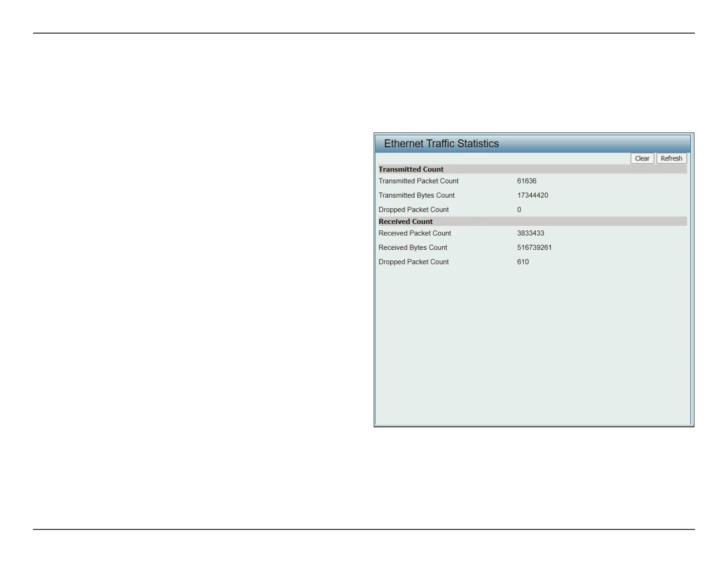Click the 'Ethernet Traffic Statistics' title
The image size is (728, 563).
pos(441,144)
